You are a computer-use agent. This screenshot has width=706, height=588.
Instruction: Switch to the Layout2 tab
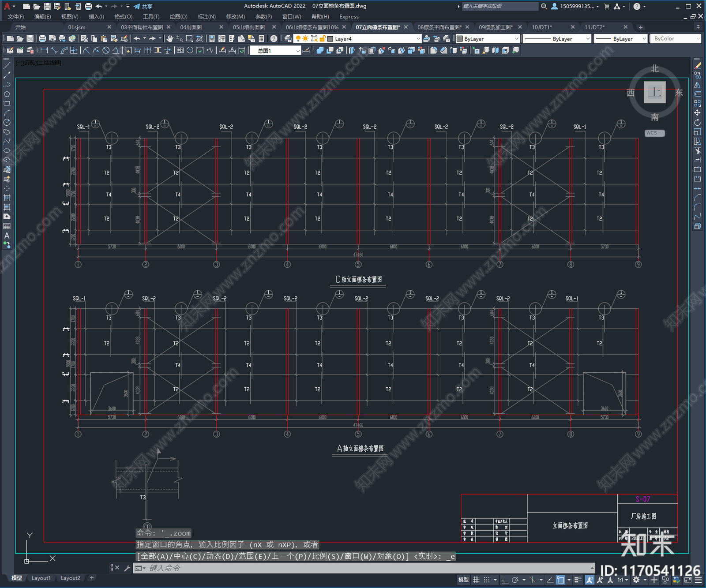tap(71, 578)
